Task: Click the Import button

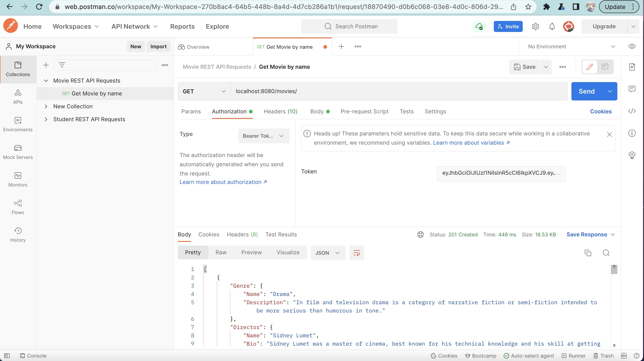Action: (158, 47)
